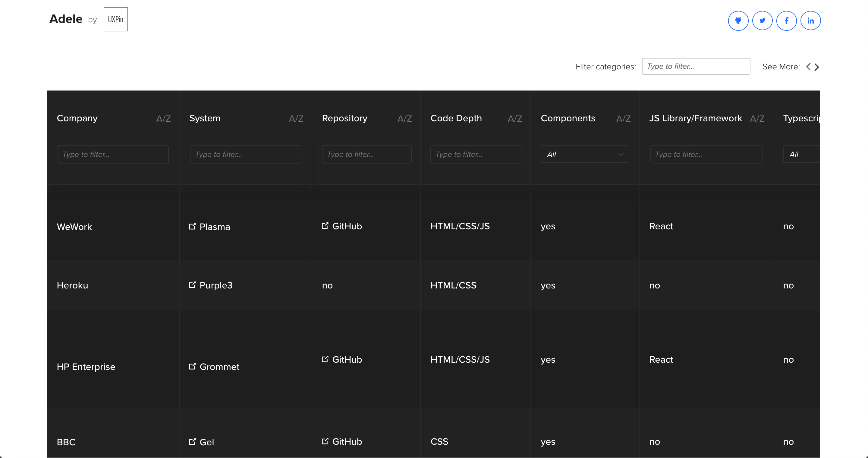Toggle A/Z sorting on System column
Screen dimensions: 868x458
coord(296,119)
